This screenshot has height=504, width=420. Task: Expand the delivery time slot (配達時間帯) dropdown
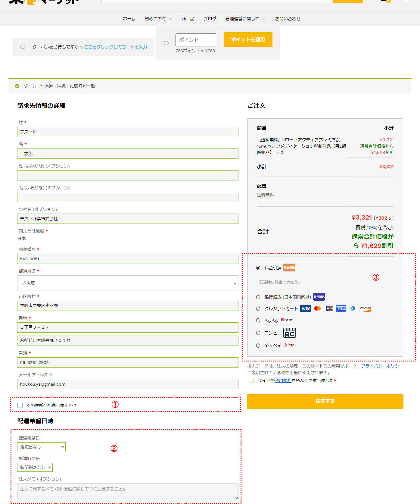pos(35,467)
